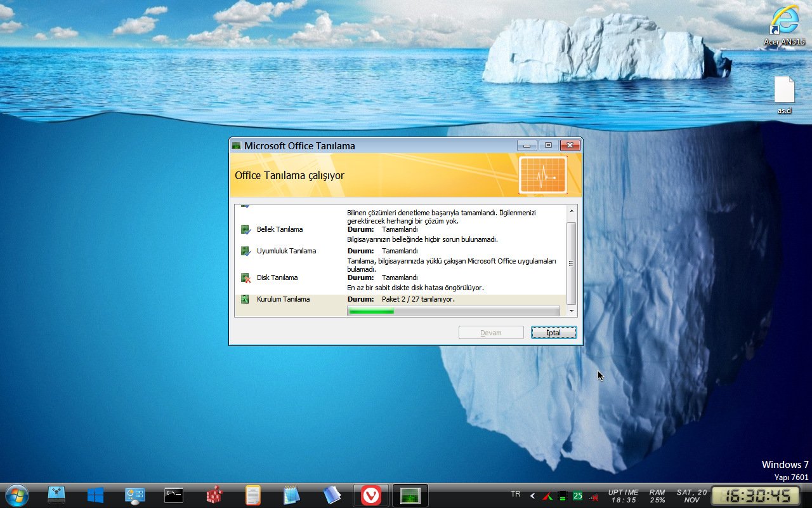Click 'En az bir sabit diskte disk hatası' message
812x508 pixels.
pyautogui.click(x=416, y=288)
